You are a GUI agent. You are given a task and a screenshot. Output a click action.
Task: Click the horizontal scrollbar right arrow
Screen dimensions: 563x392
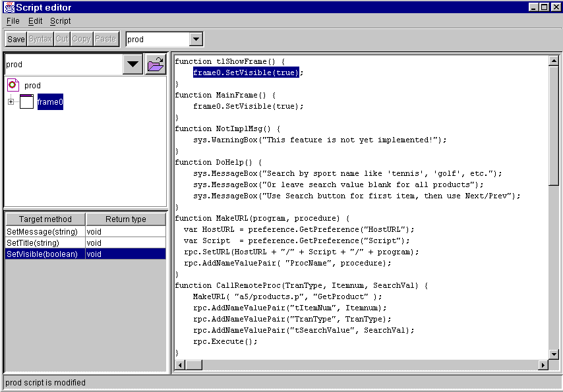pyautogui.click(x=543, y=365)
